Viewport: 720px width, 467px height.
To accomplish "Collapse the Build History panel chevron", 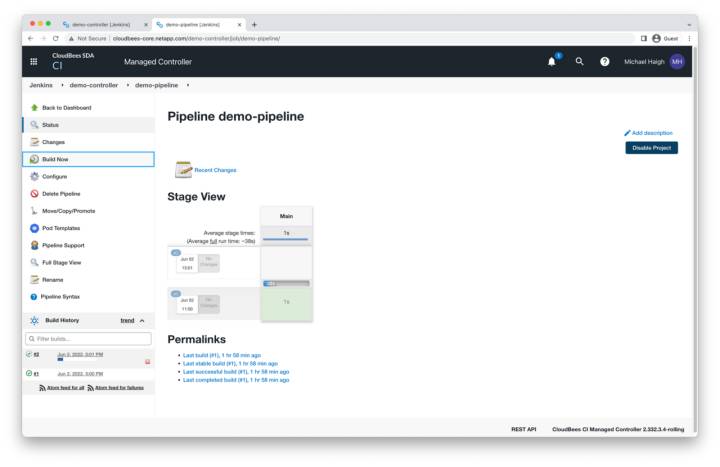I will click(x=142, y=320).
